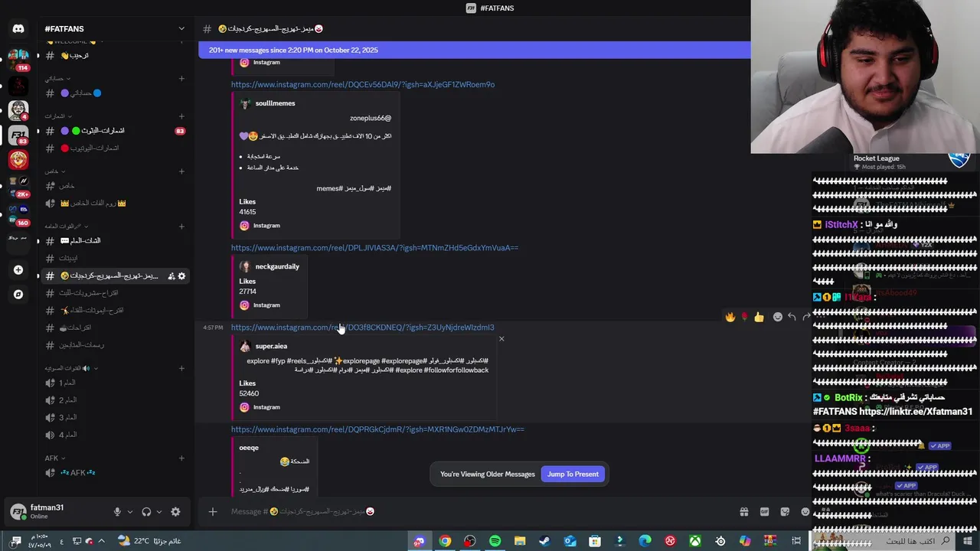
Task: Open input device arrow beside microphone
Action: pos(129,512)
